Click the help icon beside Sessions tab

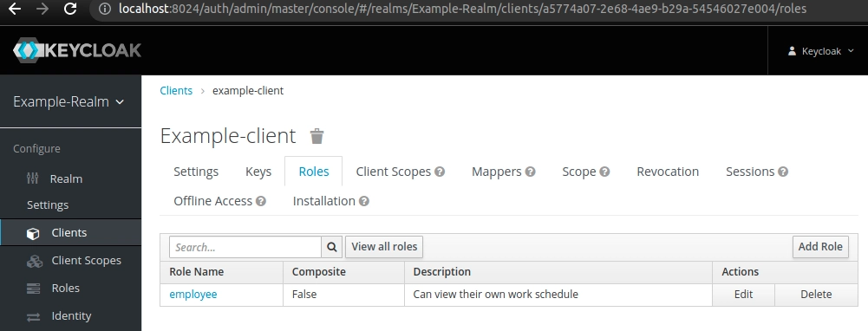point(783,172)
